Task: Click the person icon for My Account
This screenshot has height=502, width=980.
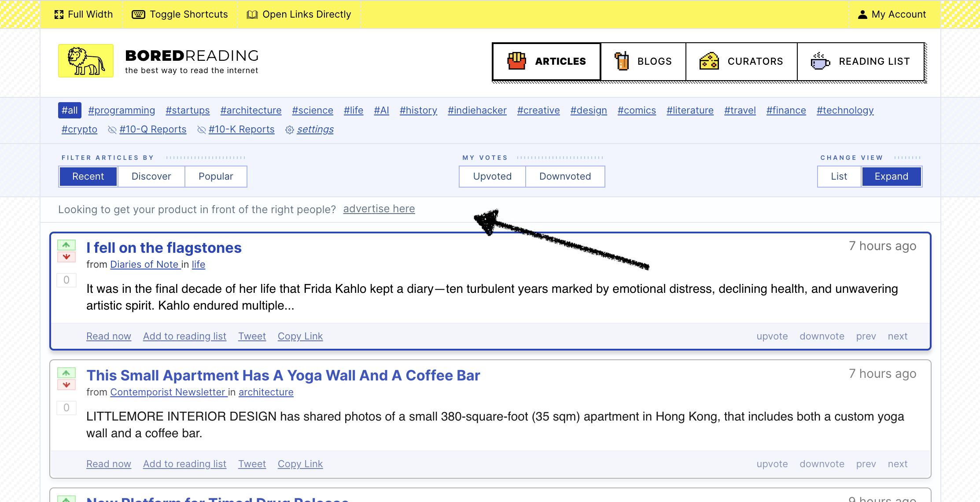Action: click(x=862, y=15)
